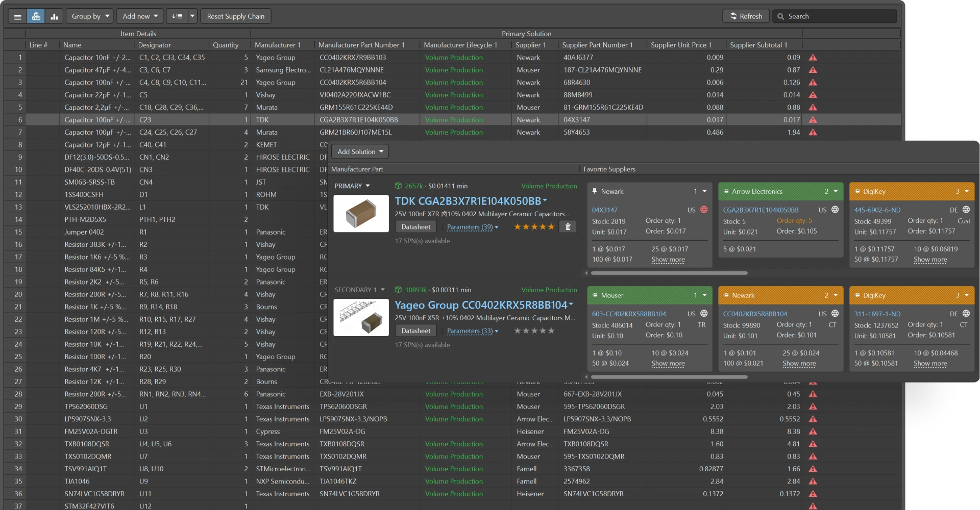The image size is (980, 510).
Task: Expand the sort options arrow
Action: coord(192,16)
